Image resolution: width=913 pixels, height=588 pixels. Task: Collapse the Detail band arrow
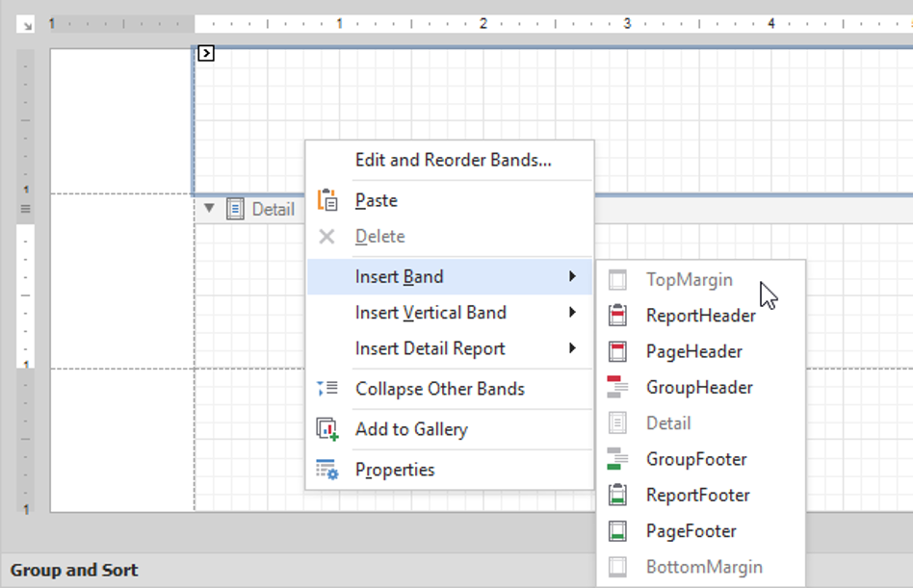coord(209,209)
